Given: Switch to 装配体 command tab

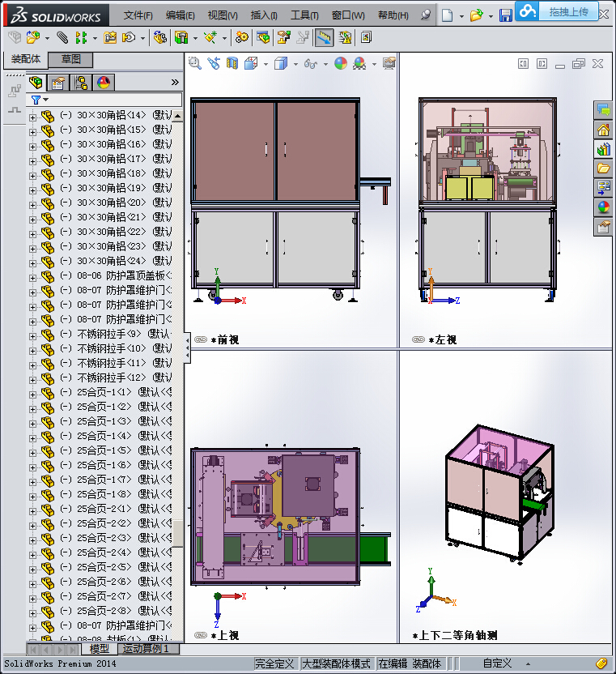Looking at the screenshot, I should [26, 59].
